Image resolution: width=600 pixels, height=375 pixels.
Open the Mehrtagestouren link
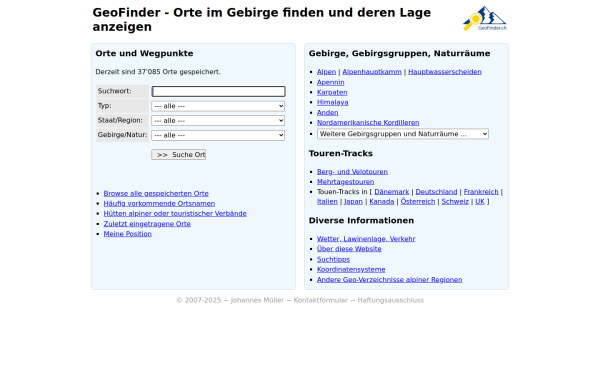[346, 182]
